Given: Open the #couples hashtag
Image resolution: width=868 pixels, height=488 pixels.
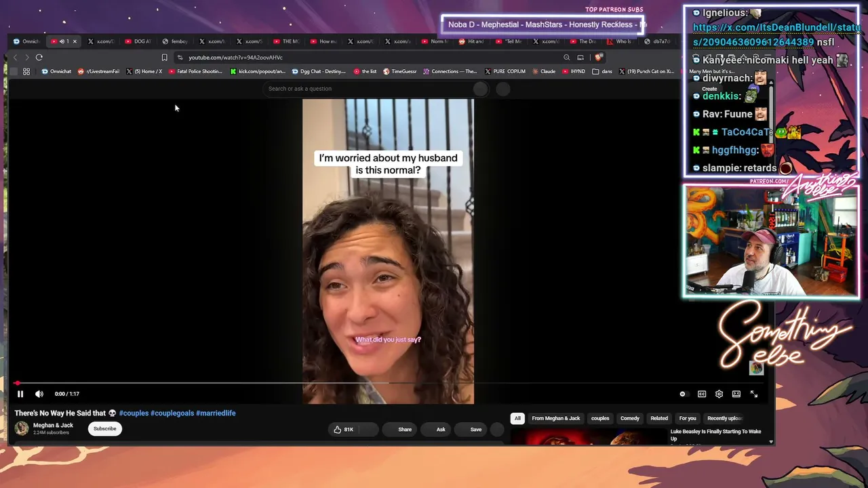Looking at the screenshot, I should coord(134,413).
